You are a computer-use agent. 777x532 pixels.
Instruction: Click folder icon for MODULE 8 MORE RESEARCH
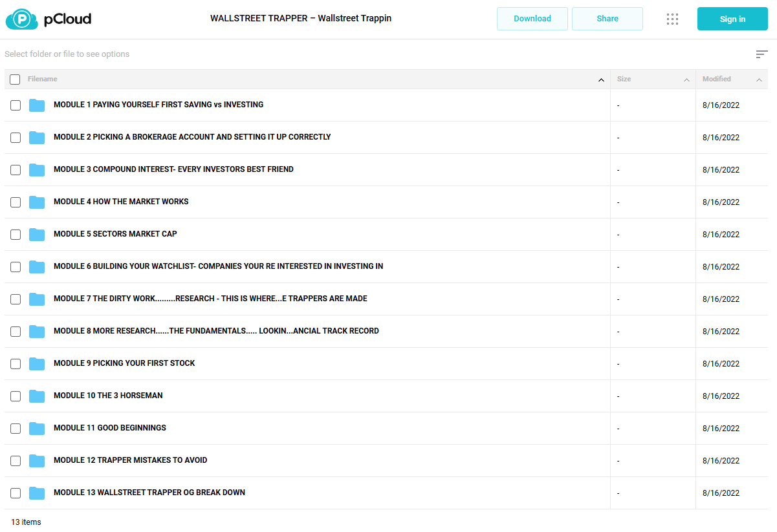click(37, 332)
